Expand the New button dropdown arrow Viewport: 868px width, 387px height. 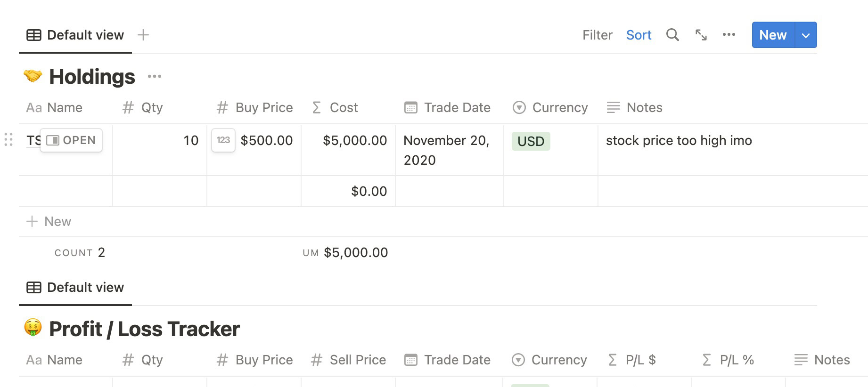tap(806, 35)
